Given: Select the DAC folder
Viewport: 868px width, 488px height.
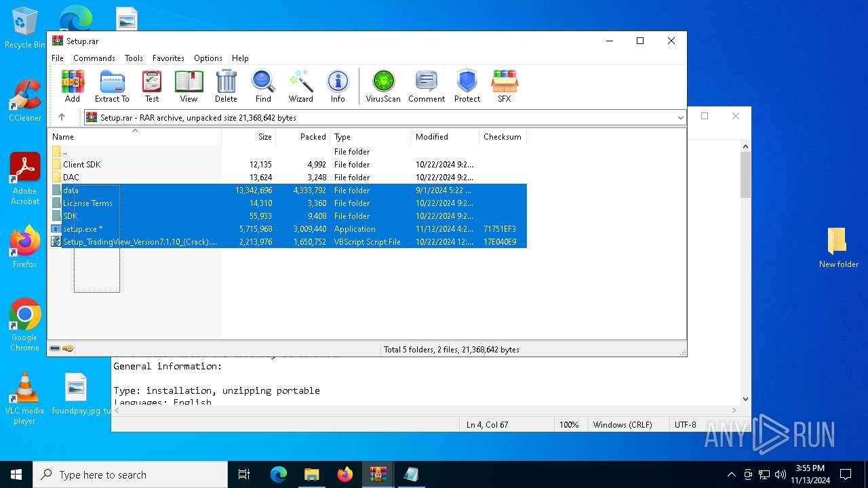Looking at the screenshot, I should coord(288,177).
